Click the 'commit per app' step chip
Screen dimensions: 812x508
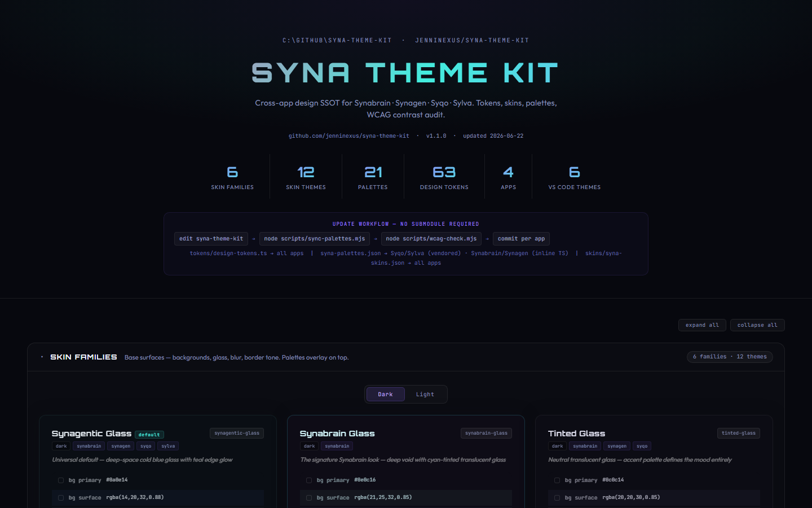point(521,239)
